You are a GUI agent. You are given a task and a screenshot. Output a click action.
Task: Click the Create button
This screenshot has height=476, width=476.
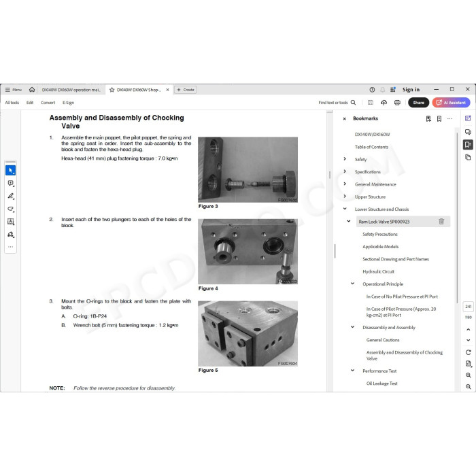(x=186, y=90)
